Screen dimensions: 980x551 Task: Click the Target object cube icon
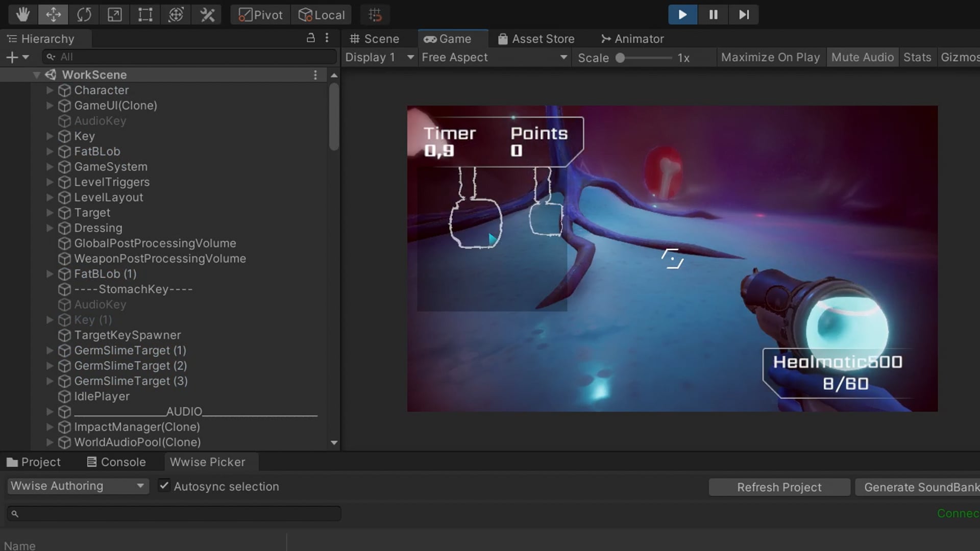click(64, 213)
